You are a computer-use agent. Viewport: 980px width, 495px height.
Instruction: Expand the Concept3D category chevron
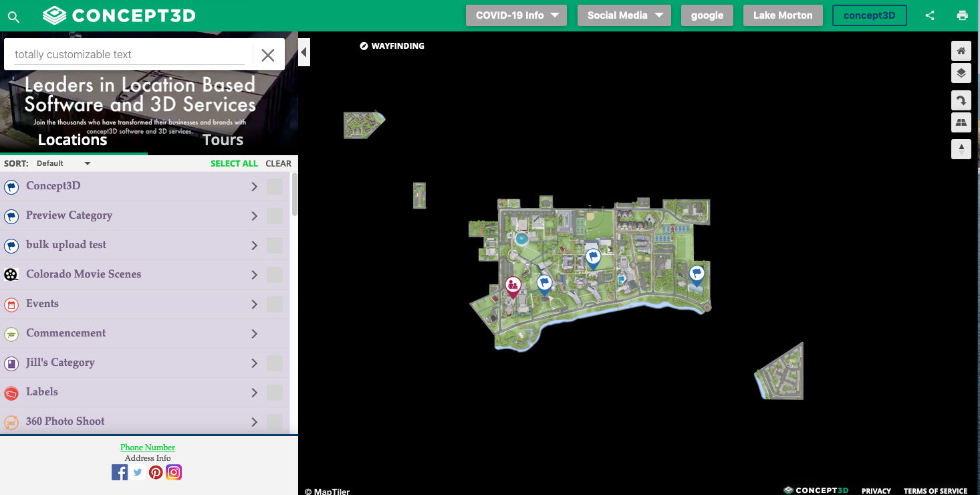[254, 187]
